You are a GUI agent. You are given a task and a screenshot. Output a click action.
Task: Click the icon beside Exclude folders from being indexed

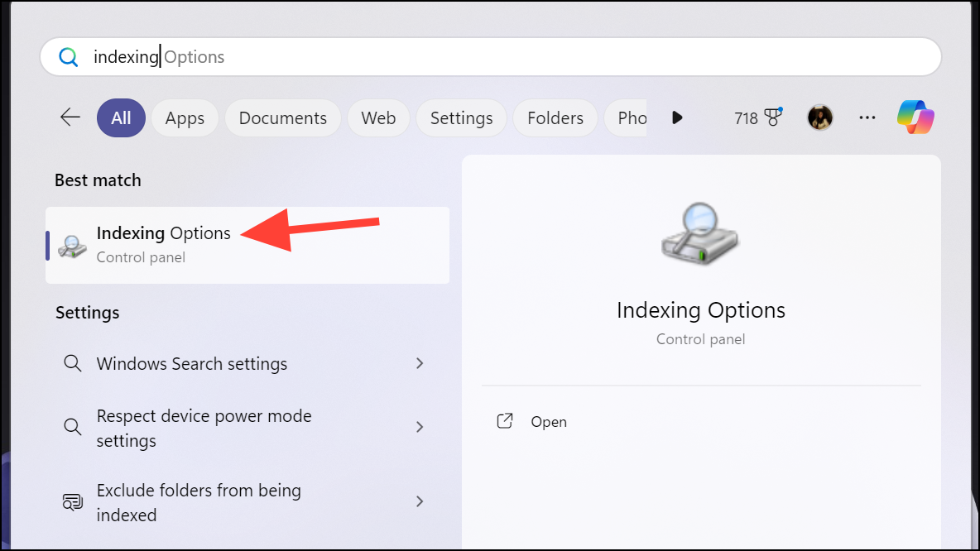pyautogui.click(x=73, y=501)
